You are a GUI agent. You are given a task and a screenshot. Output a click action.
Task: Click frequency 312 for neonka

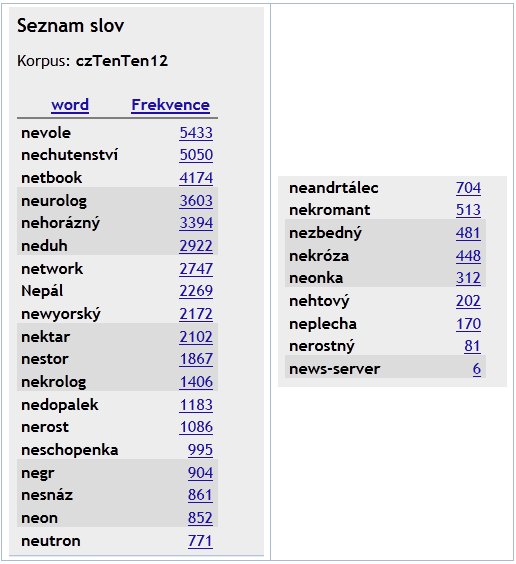click(468, 278)
